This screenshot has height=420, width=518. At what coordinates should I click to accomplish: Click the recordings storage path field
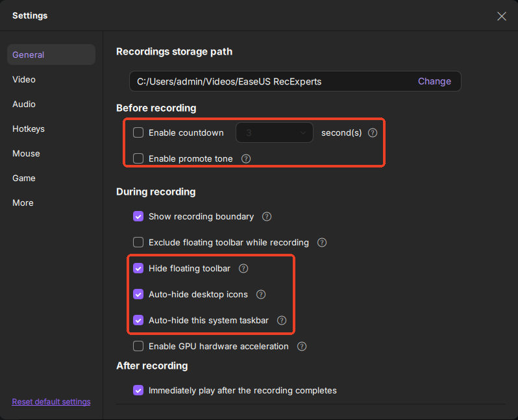(x=295, y=81)
